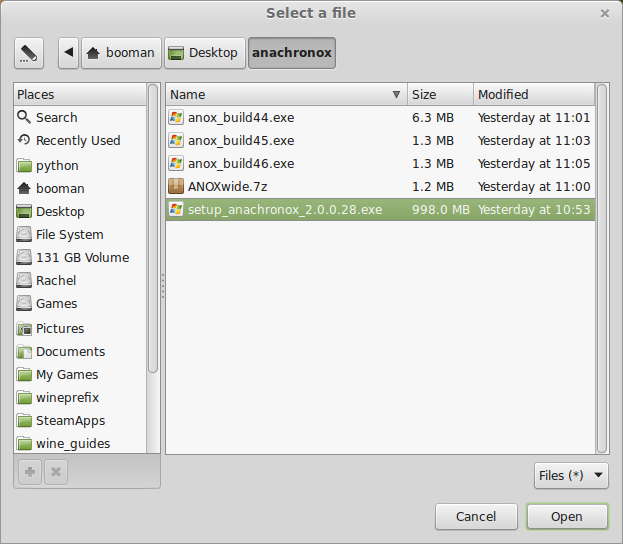Close the Select a file dialog

point(605,14)
